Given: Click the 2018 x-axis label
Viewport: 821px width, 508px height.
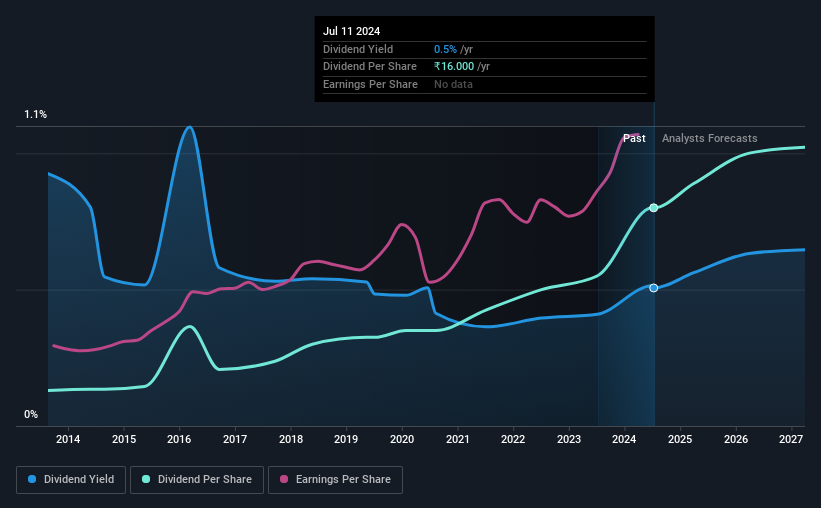Looking at the screenshot, I should 291,439.
